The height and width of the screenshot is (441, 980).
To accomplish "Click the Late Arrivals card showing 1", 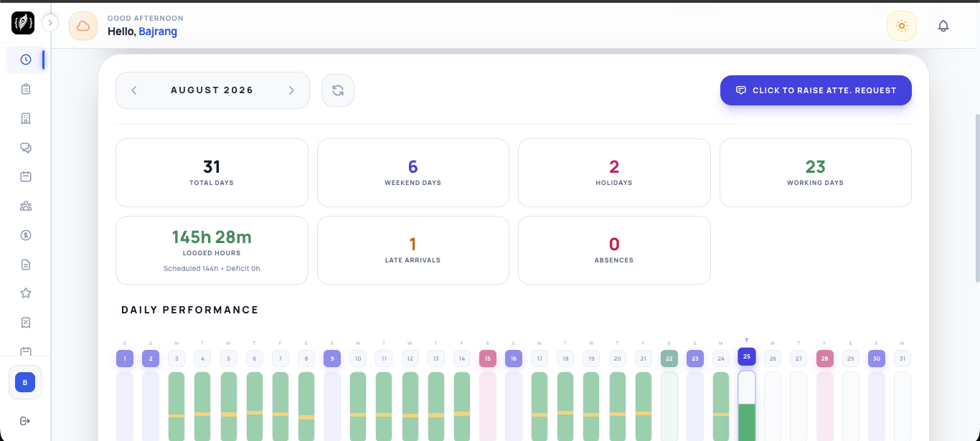I will click(x=413, y=250).
